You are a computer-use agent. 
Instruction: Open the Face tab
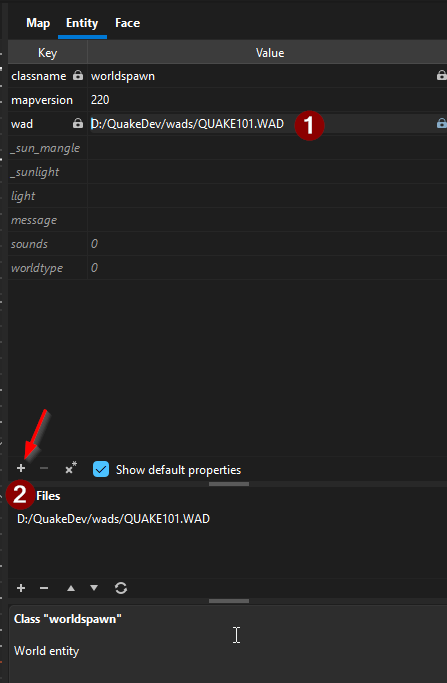tap(127, 23)
